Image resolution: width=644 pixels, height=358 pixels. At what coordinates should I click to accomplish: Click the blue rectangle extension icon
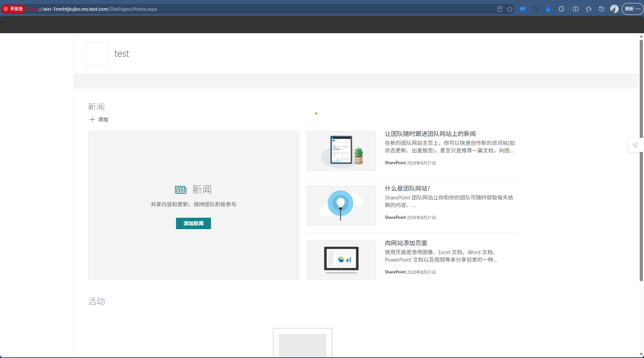523,9
